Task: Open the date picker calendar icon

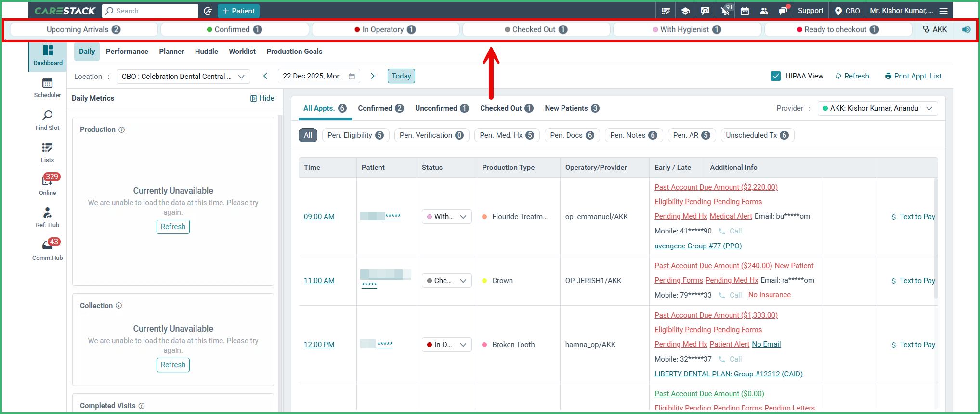Action: point(352,76)
